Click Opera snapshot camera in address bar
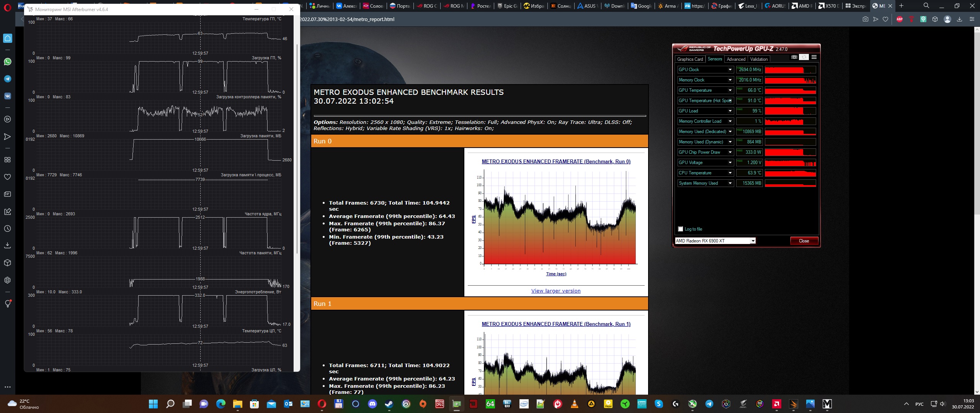 tap(866, 19)
